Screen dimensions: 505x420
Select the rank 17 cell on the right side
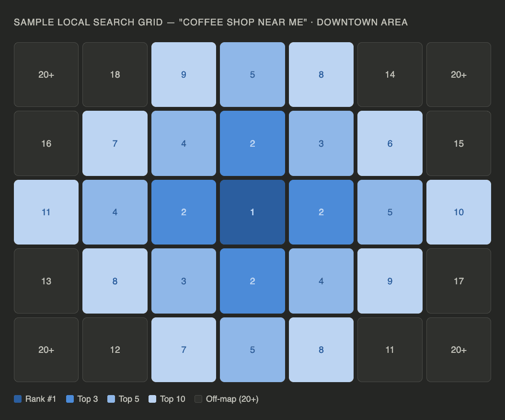point(459,281)
